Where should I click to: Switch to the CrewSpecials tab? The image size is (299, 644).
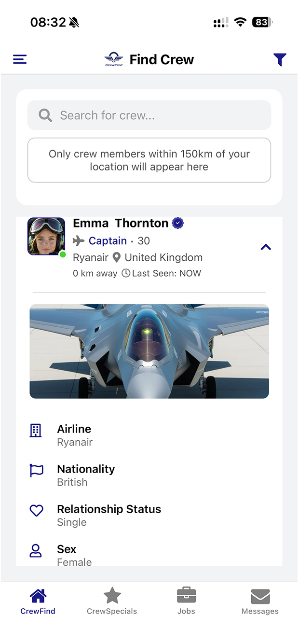click(112, 601)
